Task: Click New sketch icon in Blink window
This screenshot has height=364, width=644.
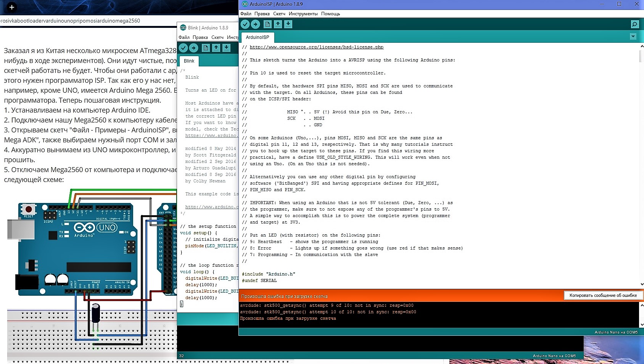Action: pos(206,48)
